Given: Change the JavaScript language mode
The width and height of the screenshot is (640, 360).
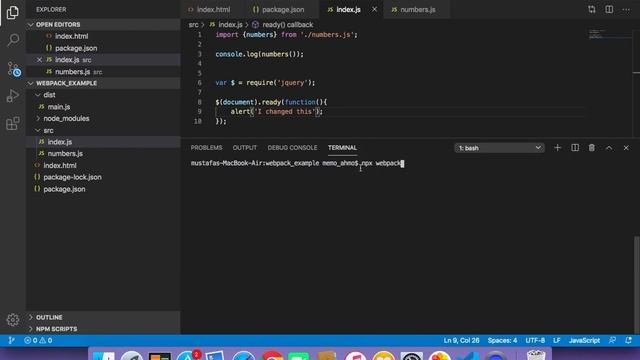Looking at the screenshot, I should pos(584,340).
